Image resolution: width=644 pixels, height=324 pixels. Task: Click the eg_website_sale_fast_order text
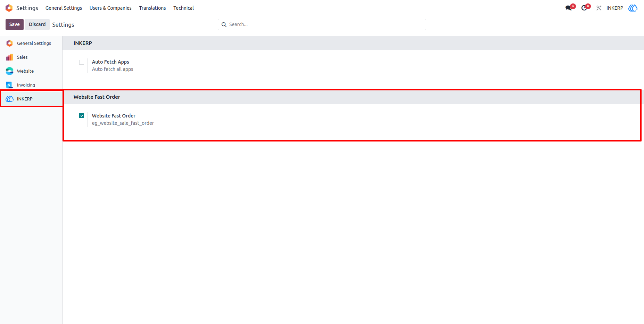click(123, 123)
